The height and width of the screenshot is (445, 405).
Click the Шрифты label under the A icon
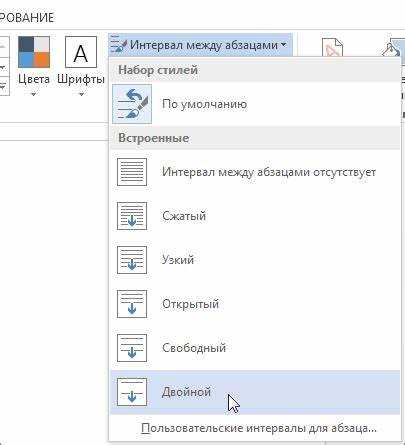pos(81,79)
